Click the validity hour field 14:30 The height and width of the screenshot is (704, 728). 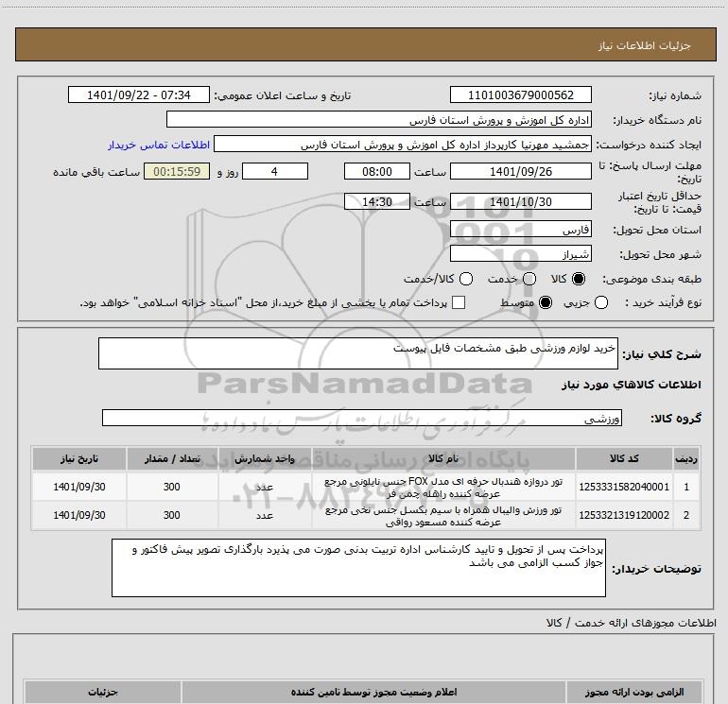(x=377, y=201)
